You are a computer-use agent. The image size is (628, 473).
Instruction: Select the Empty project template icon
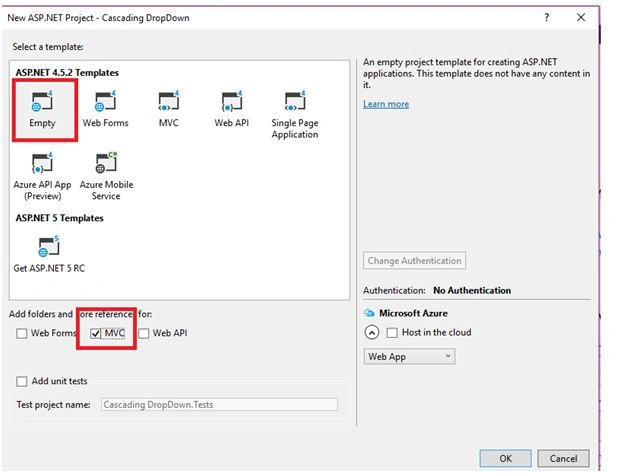click(x=42, y=101)
